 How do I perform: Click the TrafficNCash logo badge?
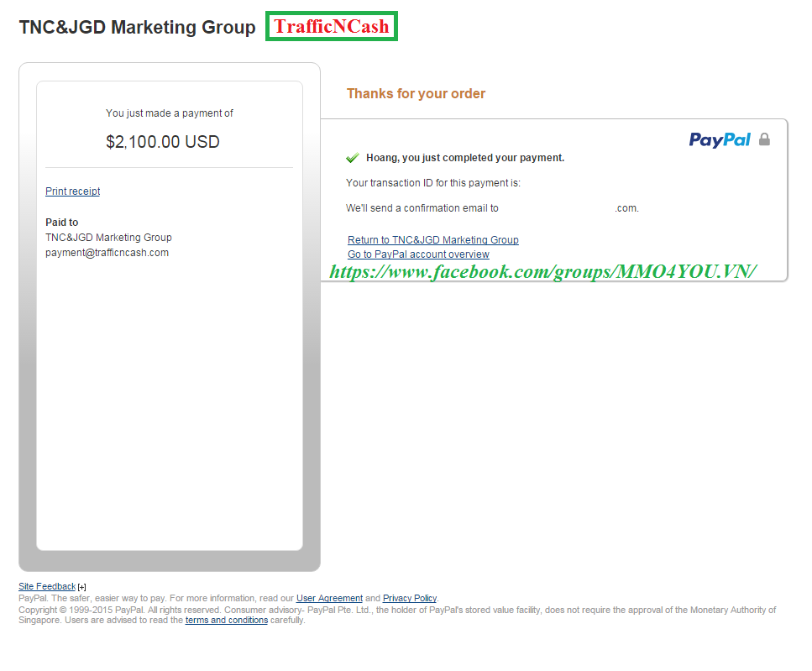pos(332,27)
